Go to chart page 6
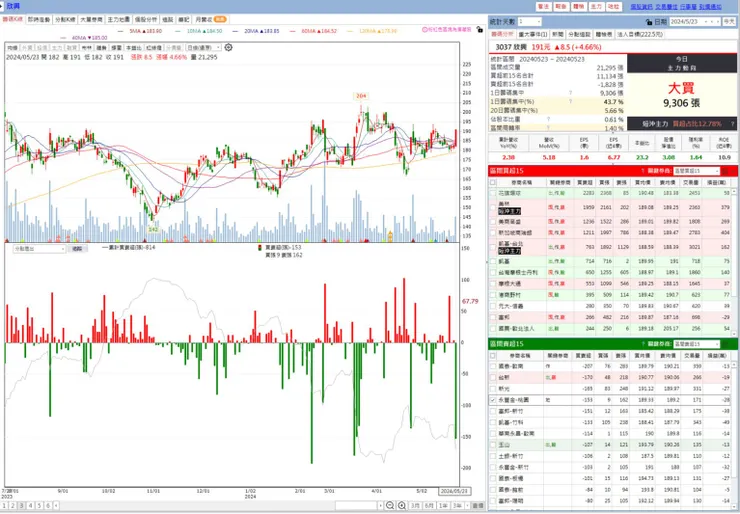This screenshot has height=514, width=740. (x=48, y=506)
